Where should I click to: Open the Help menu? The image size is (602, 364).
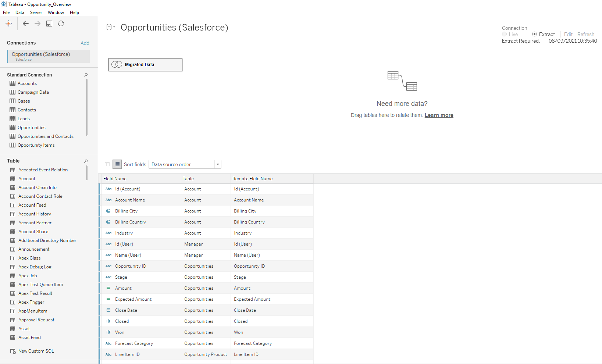[74, 13]
